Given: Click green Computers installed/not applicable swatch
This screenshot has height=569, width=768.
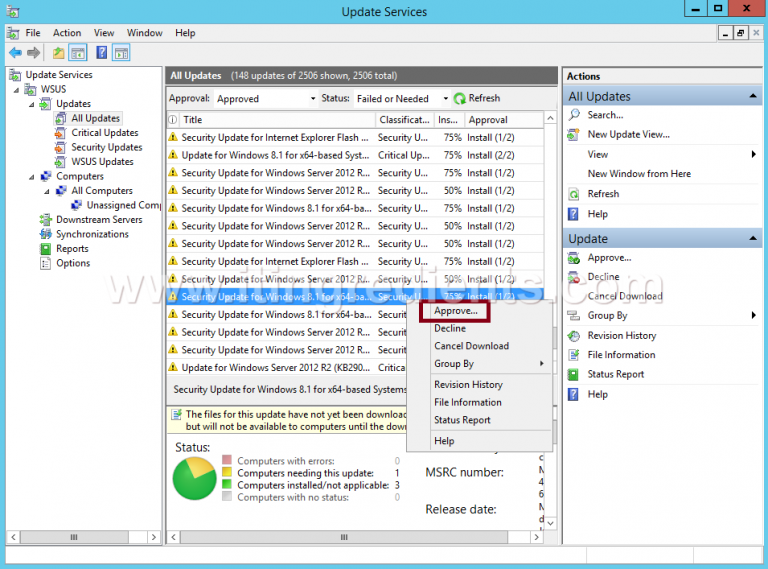Looking at the screenshot, I should tap(227, 484).
